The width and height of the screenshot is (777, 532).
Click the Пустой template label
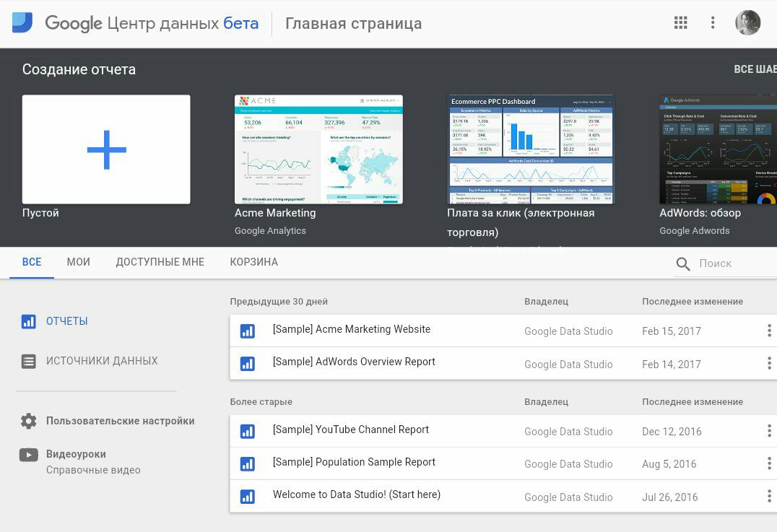(x=40, y=213)
